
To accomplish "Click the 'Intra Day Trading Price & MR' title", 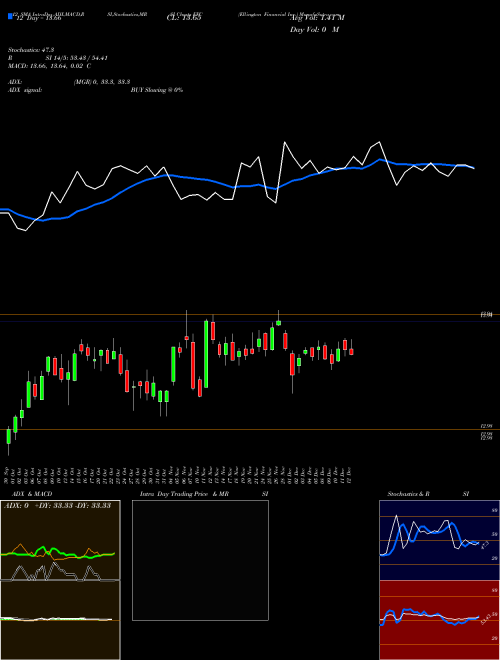I will pos(184,494).
